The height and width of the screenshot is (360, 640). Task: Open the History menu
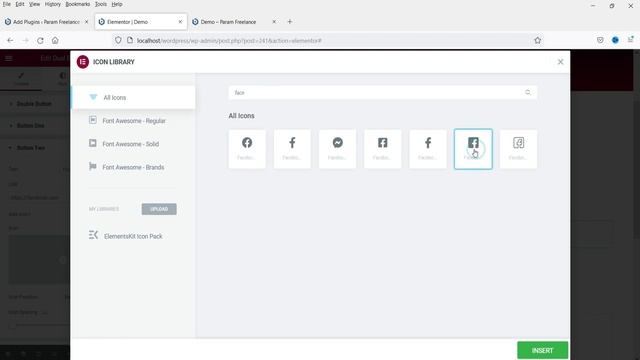53,4
